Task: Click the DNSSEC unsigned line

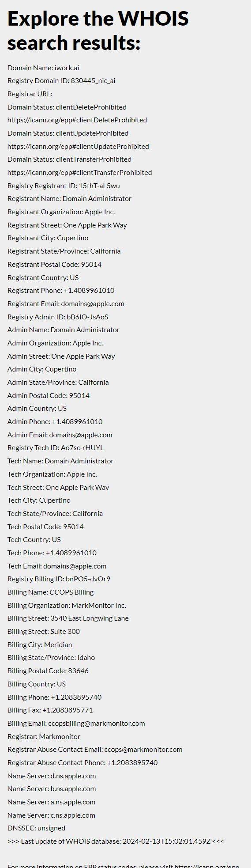Action: click(x=36, y=828)
